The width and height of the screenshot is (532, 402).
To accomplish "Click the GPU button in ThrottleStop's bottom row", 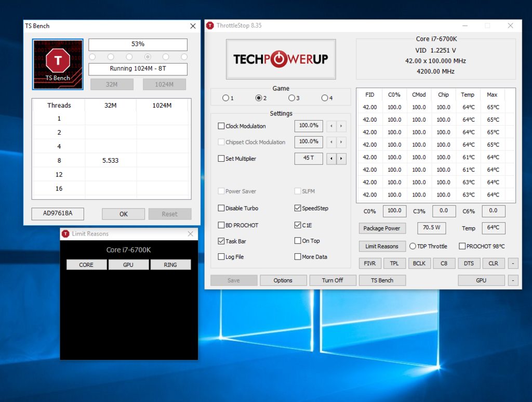I will pyautogui.click(x=481, y=280).
